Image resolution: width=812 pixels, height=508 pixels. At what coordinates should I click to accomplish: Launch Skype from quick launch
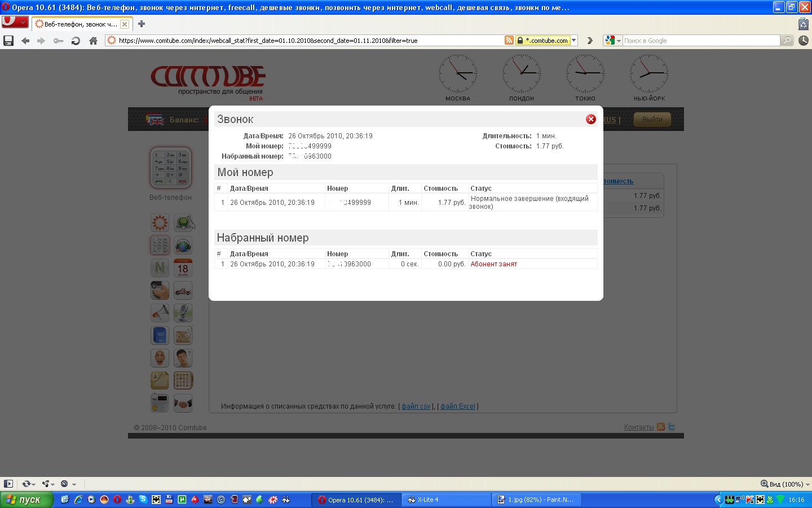pyautogui.click(x=143, y=500)
